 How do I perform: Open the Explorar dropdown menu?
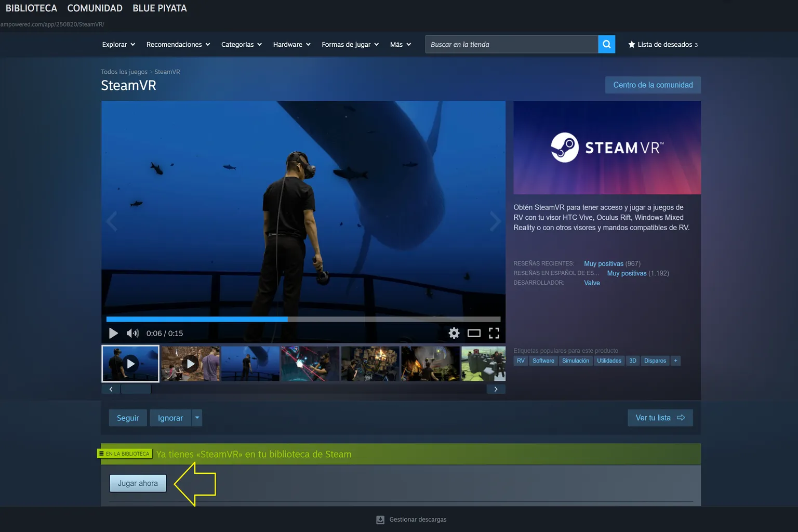click(x=118, y=44)
